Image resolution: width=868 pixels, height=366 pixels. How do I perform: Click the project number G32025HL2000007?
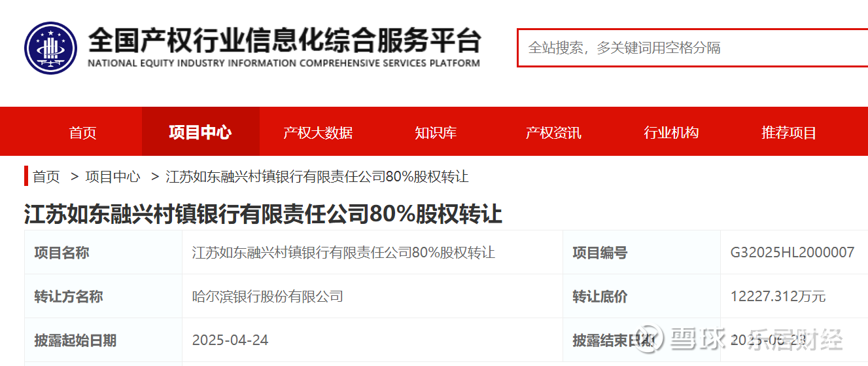pyautogui.click(x=792, y=253)
